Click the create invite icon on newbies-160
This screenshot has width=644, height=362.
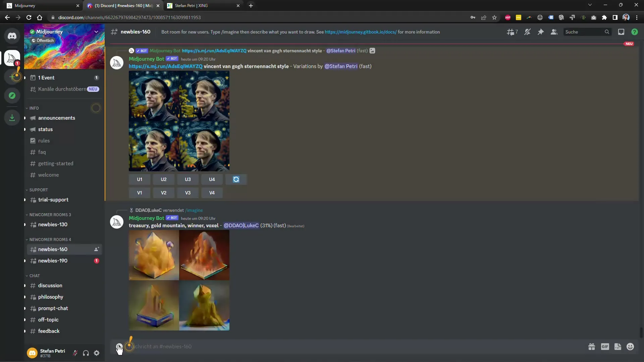(x=97, y=249)
